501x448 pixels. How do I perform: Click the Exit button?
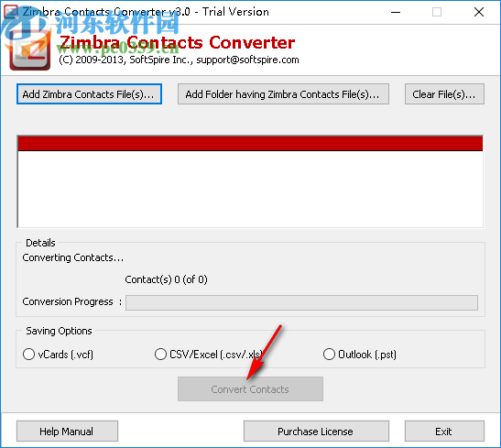[444, 432]
